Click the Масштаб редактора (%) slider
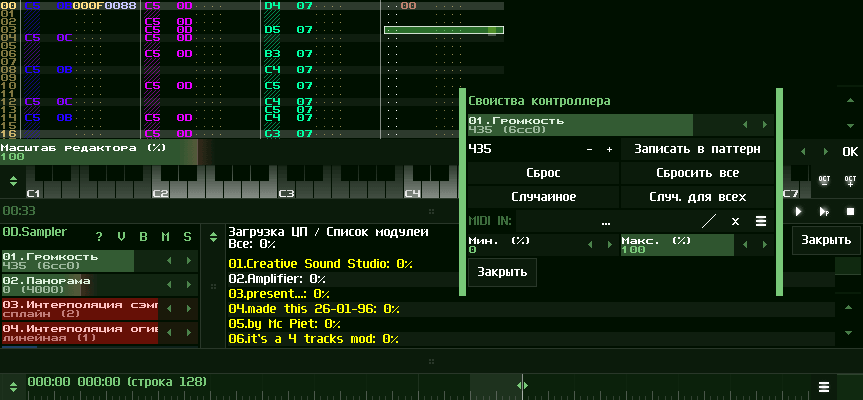 click(228, 152)
